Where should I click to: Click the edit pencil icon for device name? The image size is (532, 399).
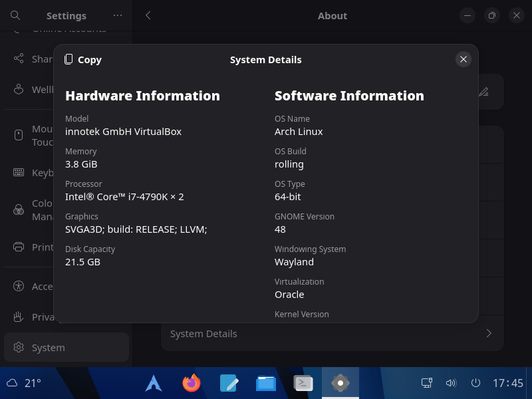[x=483, y=92]
